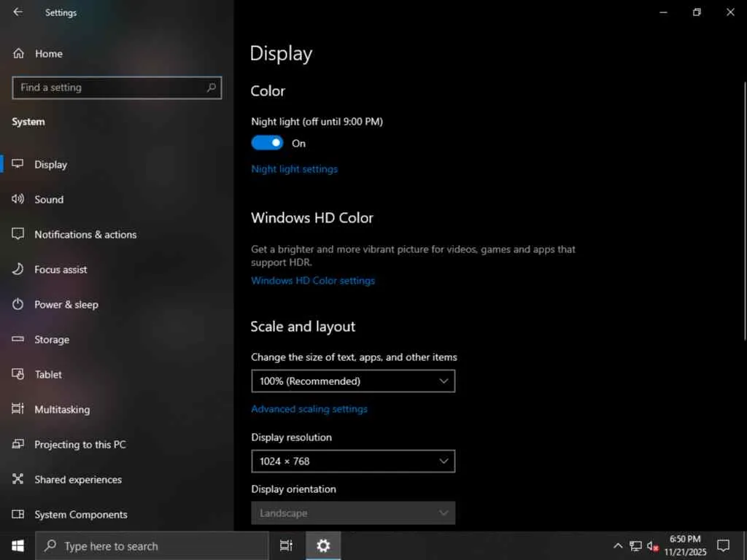Click the magnifier icon in Find a setting

coord(211,87)
